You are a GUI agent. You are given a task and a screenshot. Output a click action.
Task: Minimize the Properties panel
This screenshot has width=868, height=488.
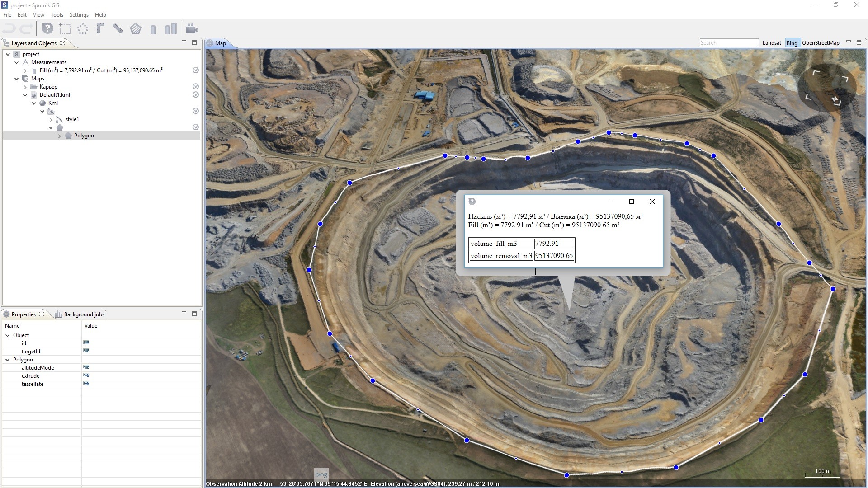click(184, 313)
